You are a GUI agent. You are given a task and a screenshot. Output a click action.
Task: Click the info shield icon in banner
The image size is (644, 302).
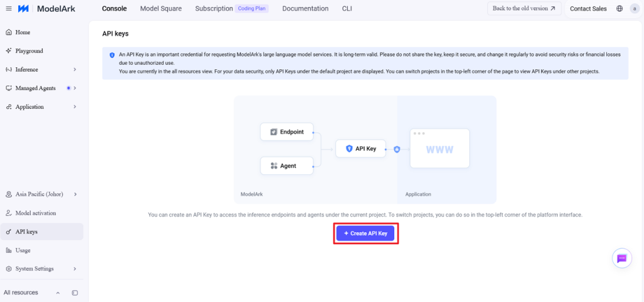tap(112, 55)
